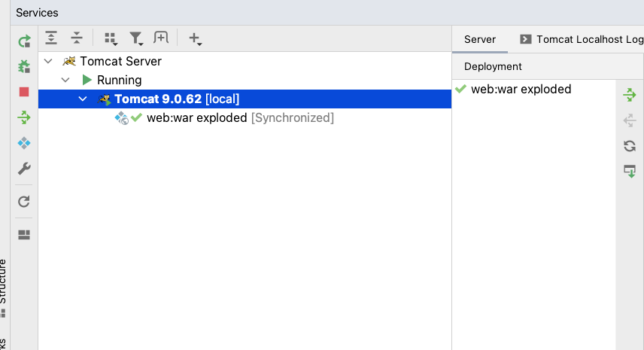This screenshot has height=350, width=644.
Task: Click the Rerun server icon
Action: (x=24, y=41)
